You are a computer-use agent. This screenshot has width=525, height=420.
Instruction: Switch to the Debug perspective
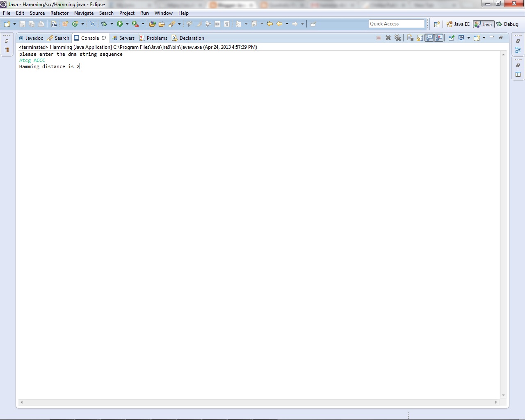click(x=507, y=24)
